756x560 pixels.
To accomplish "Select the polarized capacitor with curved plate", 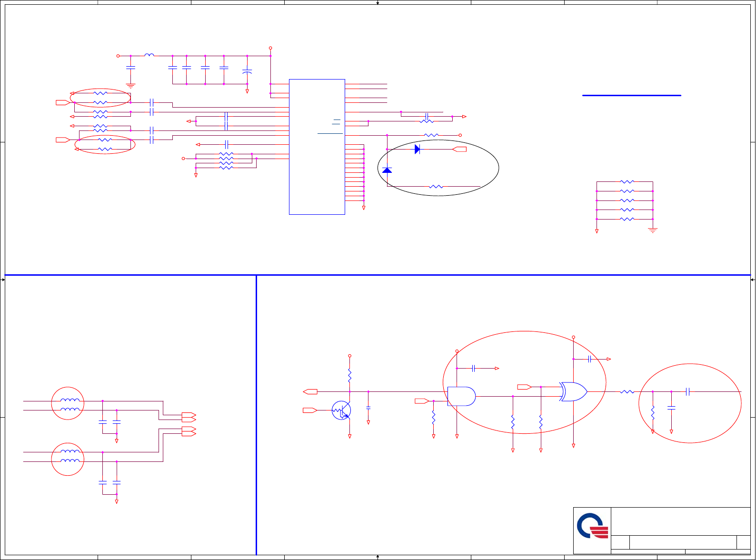I will point(247,71).
